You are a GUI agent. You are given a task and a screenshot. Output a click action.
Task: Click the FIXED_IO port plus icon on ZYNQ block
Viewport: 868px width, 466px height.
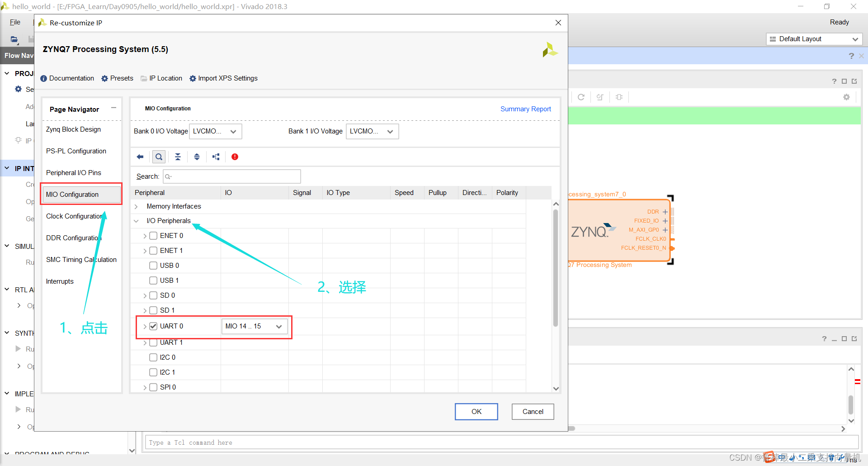click(665, 221)
